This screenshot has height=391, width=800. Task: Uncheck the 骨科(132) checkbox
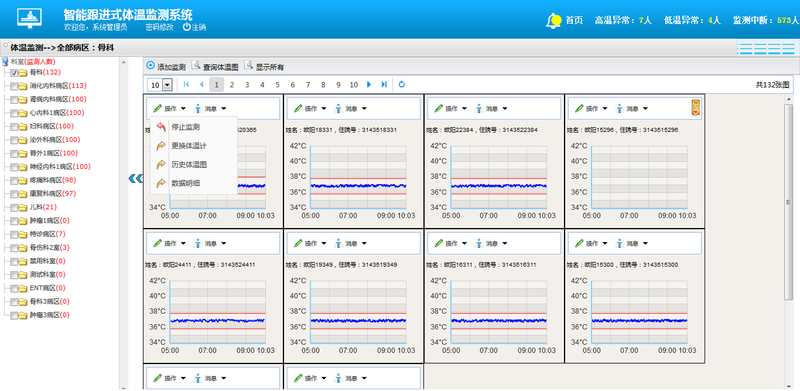[x=14, y=72]
